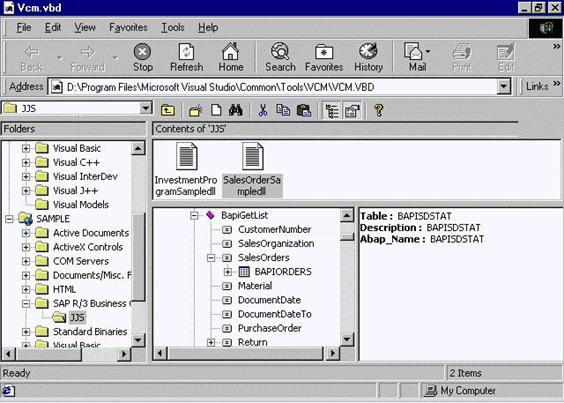The width and height of the screenshot is (564, 403).
Task: Open the History toolbar button
Action: [x=368, y=57]
